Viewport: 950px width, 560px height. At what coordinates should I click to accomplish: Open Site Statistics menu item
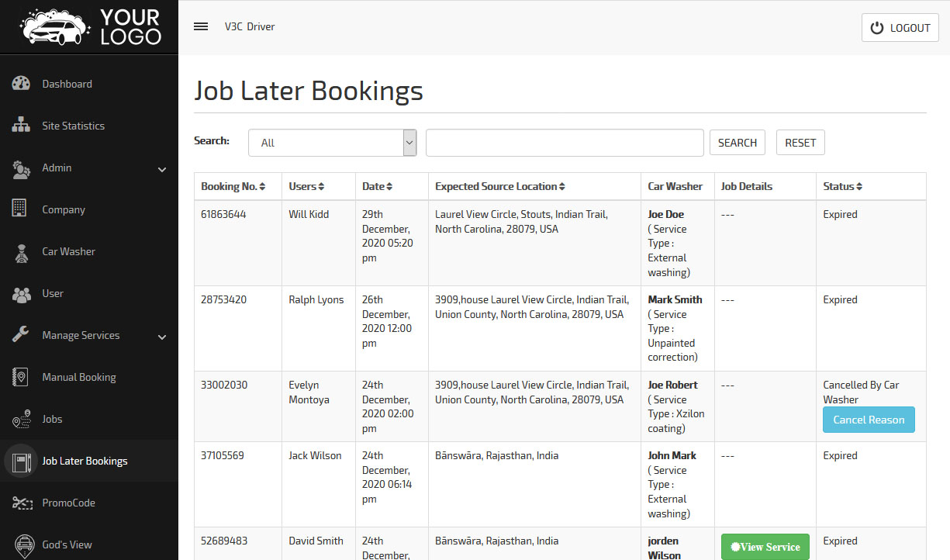tap(89, 126)
